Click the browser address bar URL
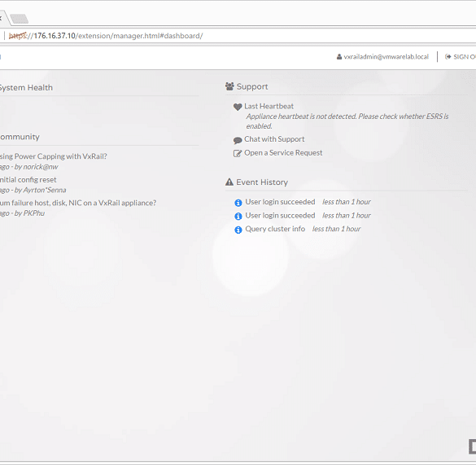476x465 pixels. [106, 36]
